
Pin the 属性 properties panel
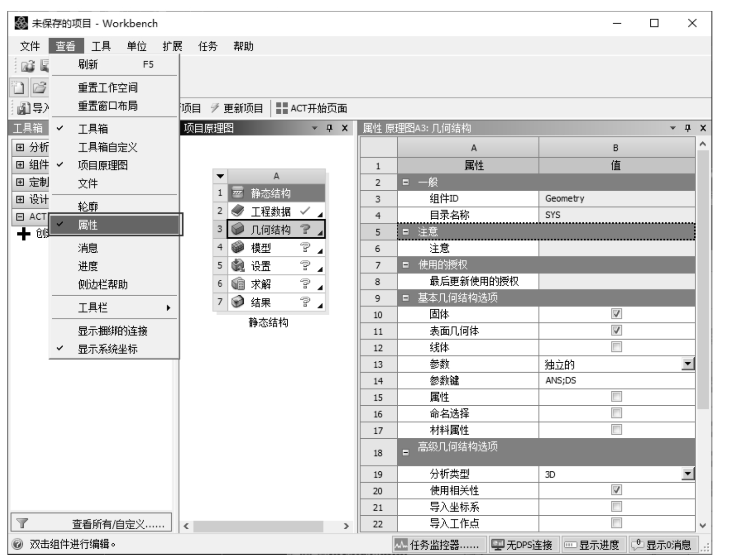coord(688,128)
